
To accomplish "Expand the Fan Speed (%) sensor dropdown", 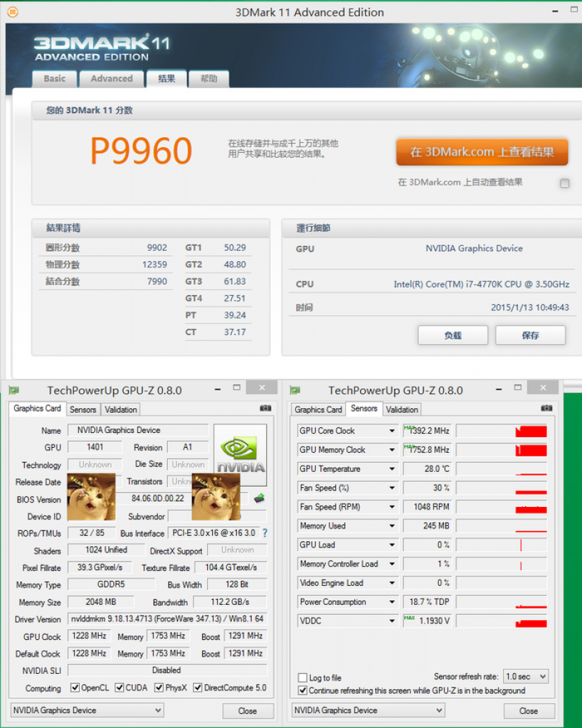I will pyautogui.click(x=392, y=488).
